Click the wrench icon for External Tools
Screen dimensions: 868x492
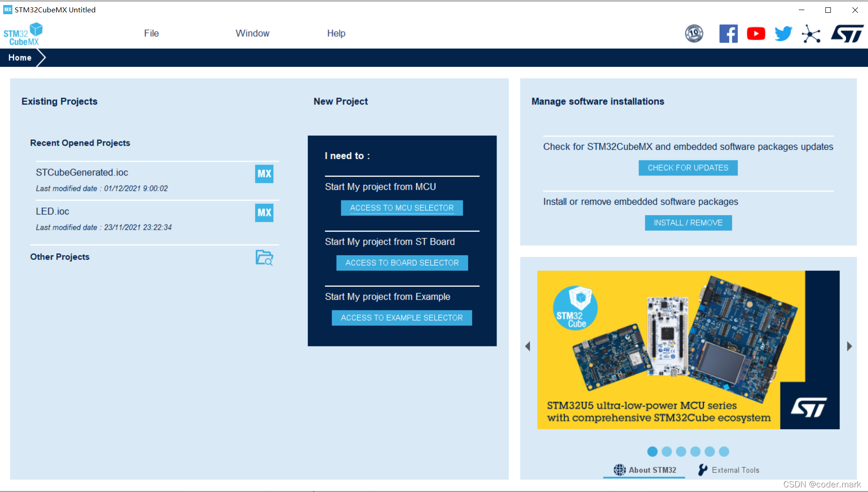click(702, 470)
